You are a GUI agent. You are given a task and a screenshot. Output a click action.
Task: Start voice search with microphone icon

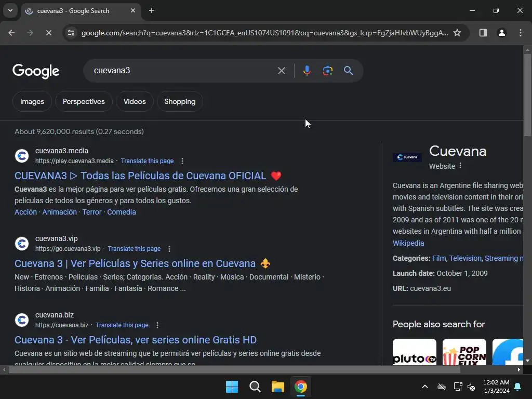pyautogui.click(x=307, y=71)
